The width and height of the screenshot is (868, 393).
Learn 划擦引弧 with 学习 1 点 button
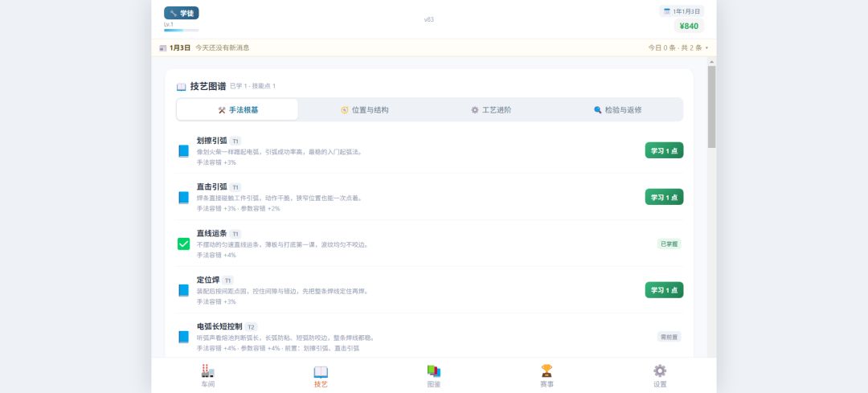click(664, 150)
